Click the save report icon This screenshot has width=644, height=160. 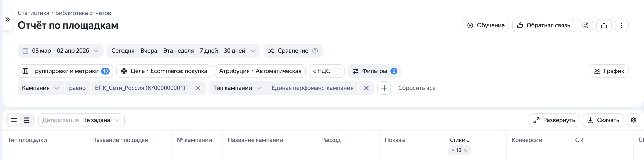pyautogui.click(x=585, y=25)
